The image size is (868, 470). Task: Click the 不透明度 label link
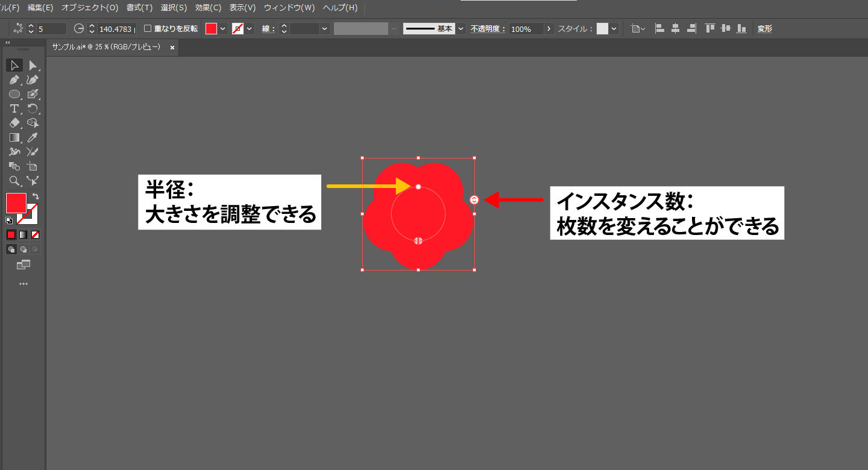[x=488, y=28]
